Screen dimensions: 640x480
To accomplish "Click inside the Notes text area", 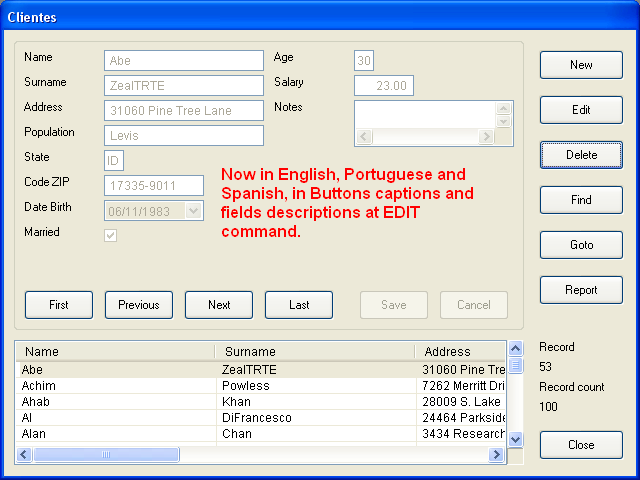I will [425, 114].
